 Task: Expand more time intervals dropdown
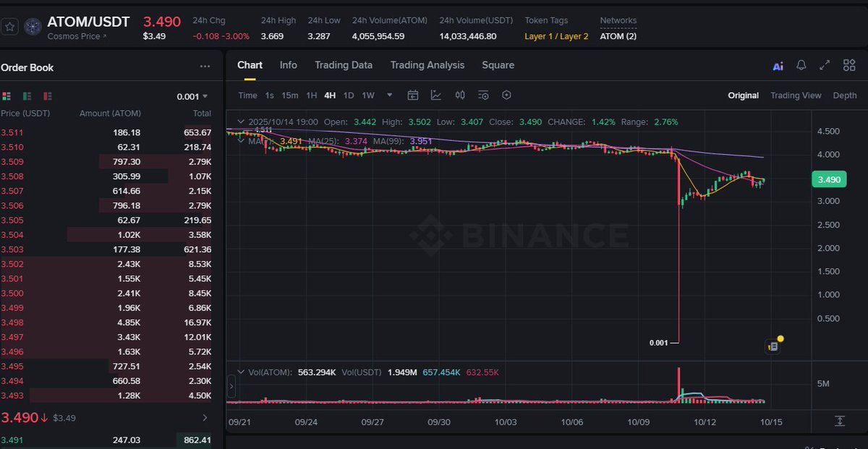coord(390,95)
